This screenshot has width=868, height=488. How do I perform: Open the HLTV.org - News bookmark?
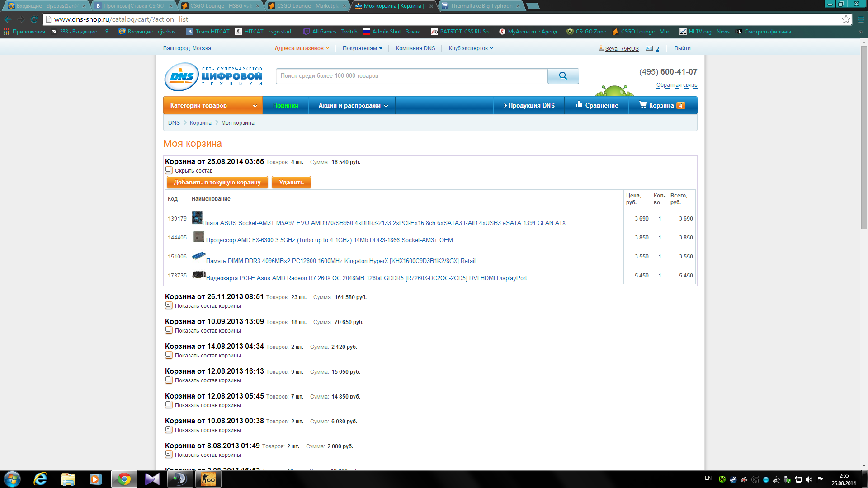pos(705,32)
